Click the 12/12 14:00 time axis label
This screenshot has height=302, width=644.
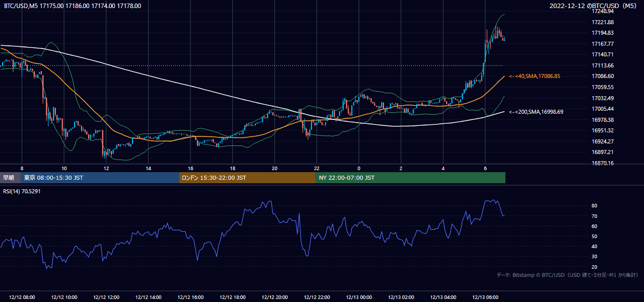148,297
